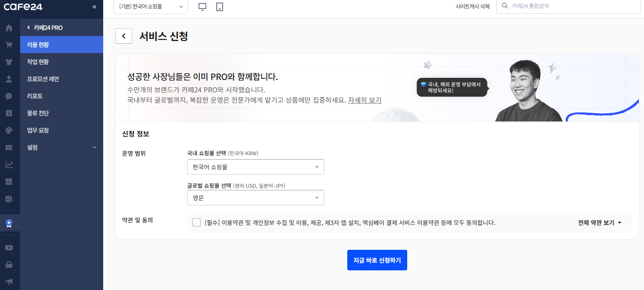Open the design palette icon
This screenshot has width=644, height=290.
(x=9, y=130)
